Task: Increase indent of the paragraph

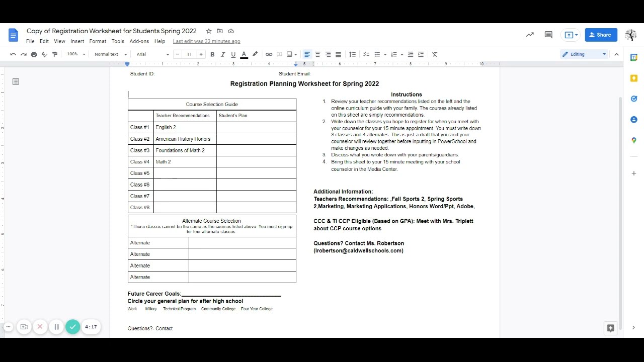Action: point(421,54)
